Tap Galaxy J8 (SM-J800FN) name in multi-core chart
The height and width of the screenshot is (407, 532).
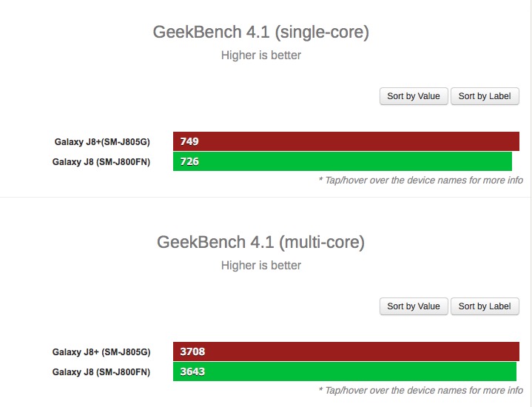(101, 371)
